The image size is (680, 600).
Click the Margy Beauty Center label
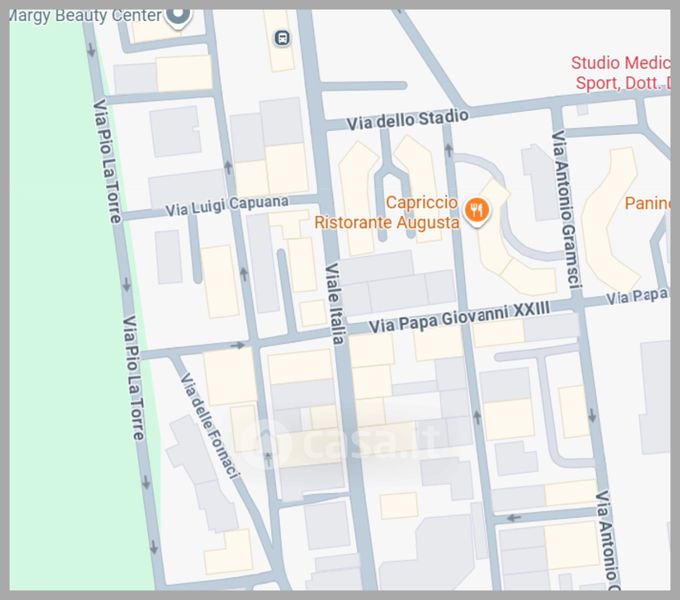(84, 16)
